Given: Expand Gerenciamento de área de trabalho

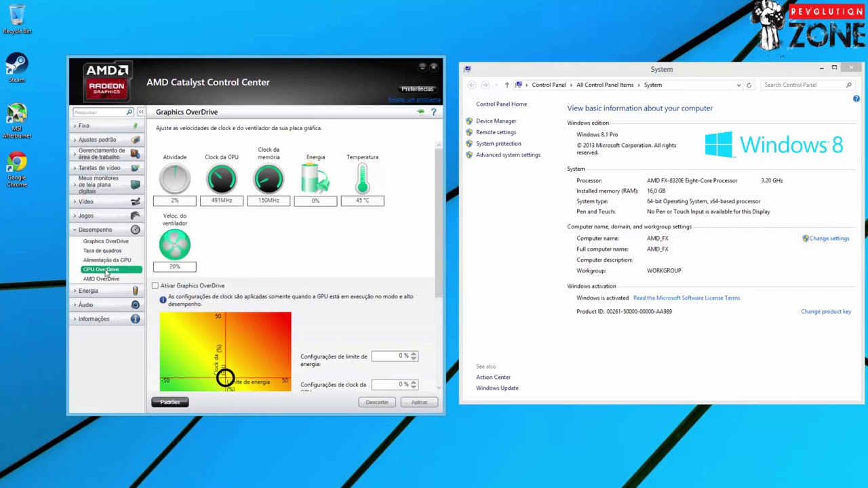Looking at the screenshot, I should click(x=75, y=154).
